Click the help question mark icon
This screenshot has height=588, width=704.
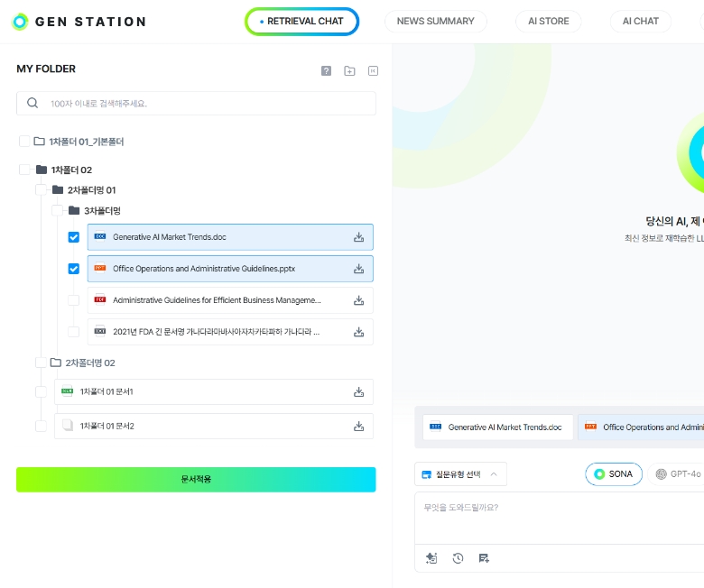[326, 71]
